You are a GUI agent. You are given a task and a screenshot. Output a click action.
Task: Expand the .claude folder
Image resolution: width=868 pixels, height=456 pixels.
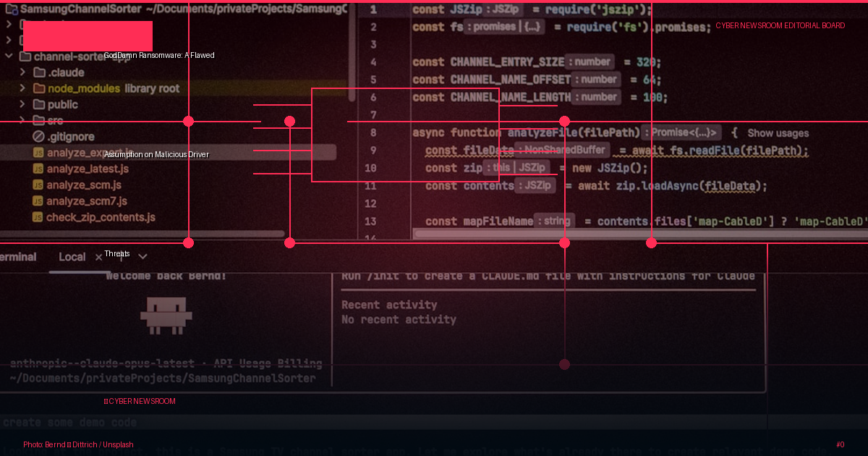pos(23,72)
